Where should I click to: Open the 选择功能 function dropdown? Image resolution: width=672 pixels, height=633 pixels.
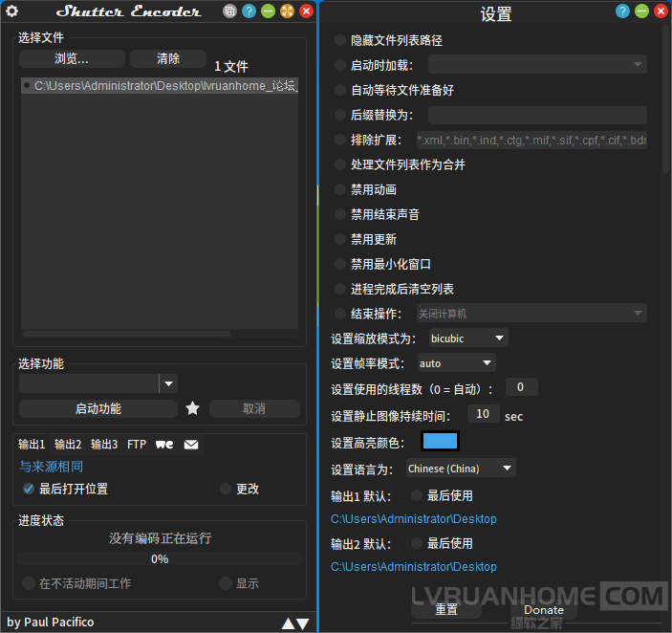coord(168,383)
